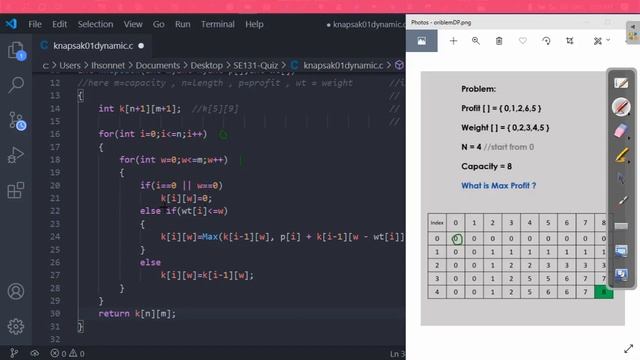Screen dimensions: 640x360
Task: Click the Users breadcrumb segment
Action: pyautogui.click(x=70, y=65)
